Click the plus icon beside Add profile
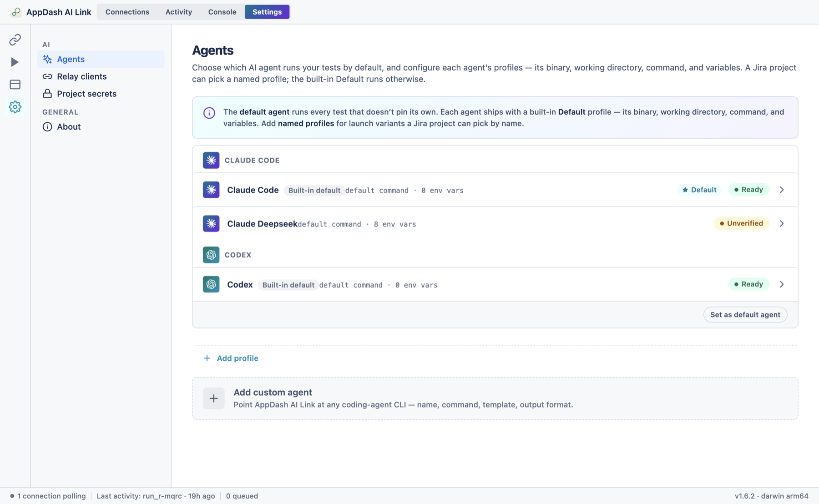 click(207, 358)
